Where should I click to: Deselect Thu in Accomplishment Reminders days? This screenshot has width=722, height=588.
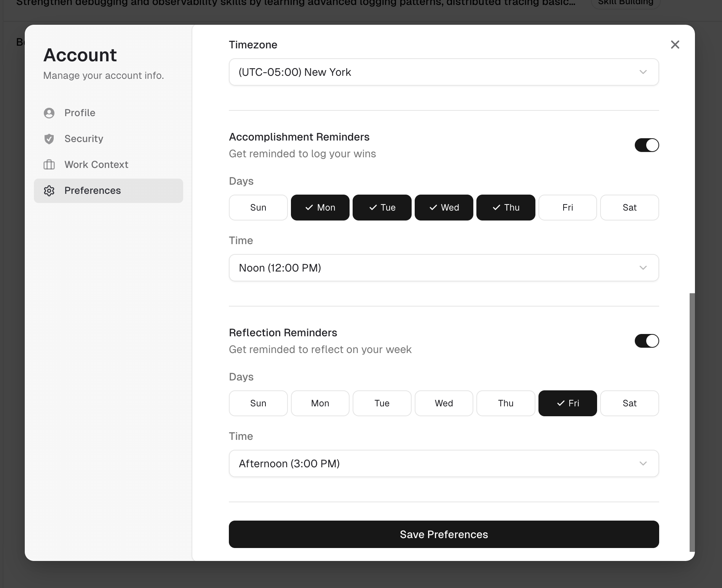pos(505,208)
